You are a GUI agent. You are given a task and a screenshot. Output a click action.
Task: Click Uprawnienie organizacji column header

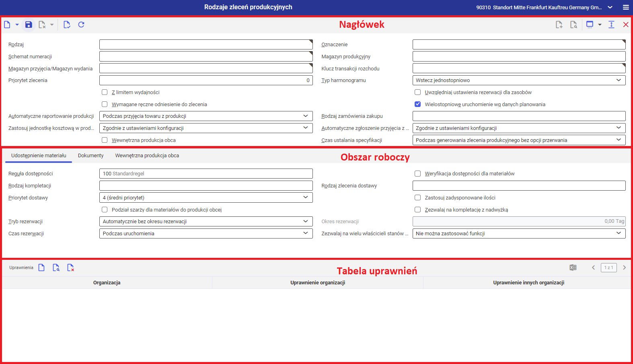[x=318, y=283]
